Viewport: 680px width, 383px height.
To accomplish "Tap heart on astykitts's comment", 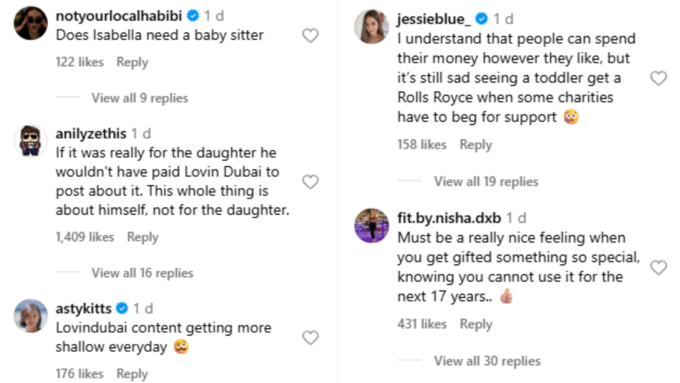I will [310, 337].
